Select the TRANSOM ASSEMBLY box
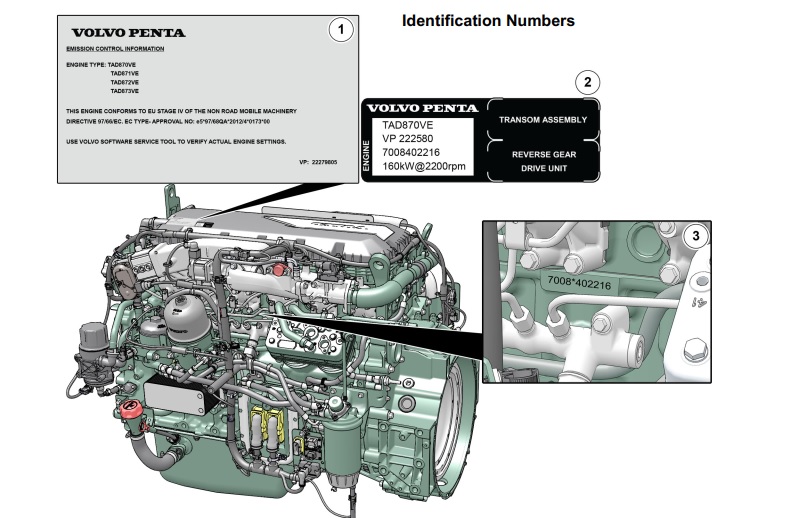 [x=543, y=119]
